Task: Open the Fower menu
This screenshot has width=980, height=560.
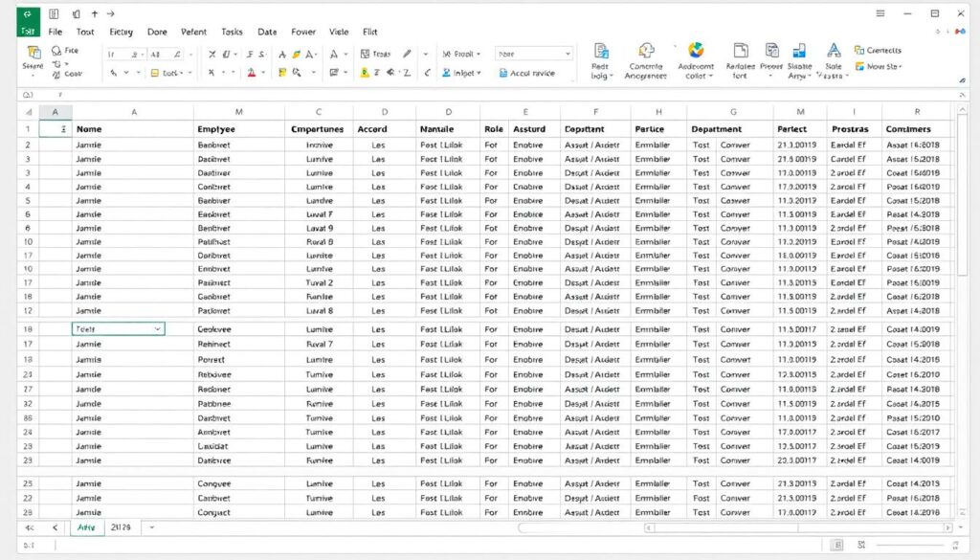Action: (x=303, y=32)
